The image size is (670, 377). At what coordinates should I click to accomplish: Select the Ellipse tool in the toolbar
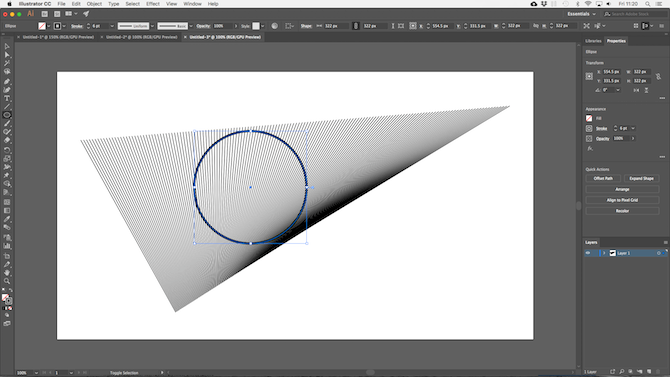pos(7,115)
